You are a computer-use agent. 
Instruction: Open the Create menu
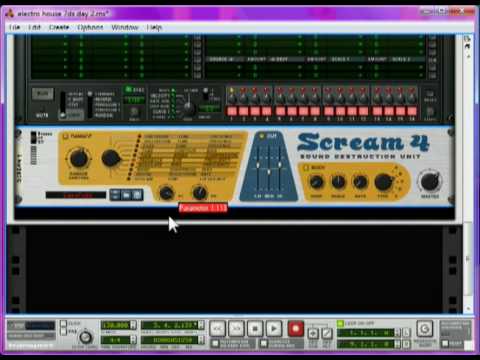[x=59, y=27]
